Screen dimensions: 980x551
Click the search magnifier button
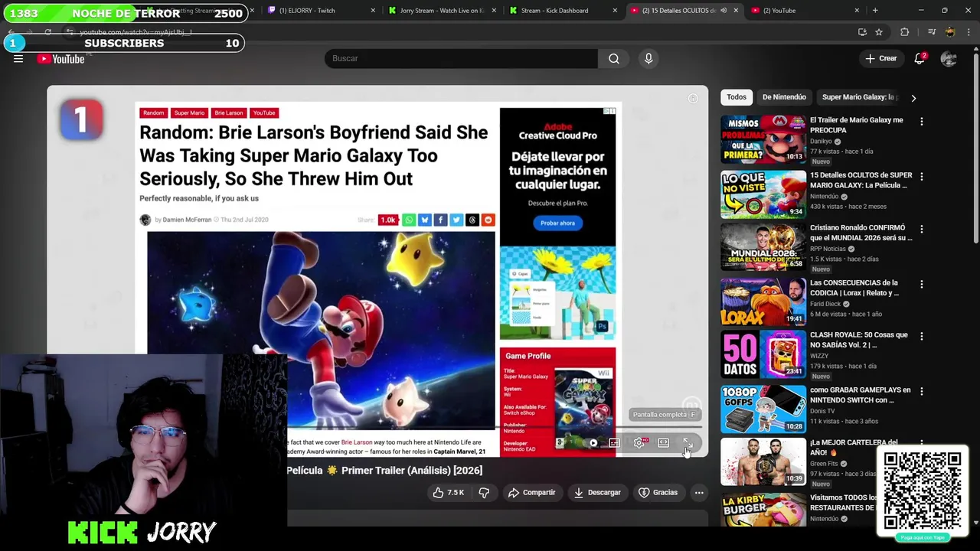[614, 59]
